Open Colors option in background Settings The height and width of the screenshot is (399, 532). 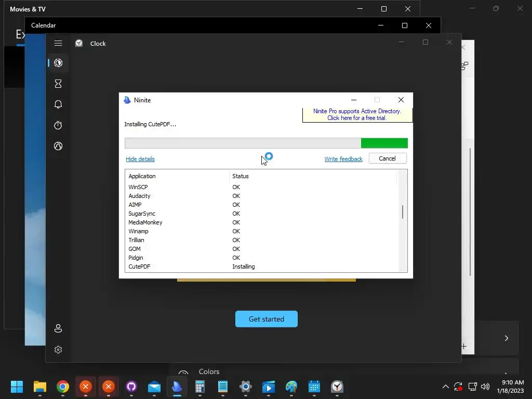209,371
